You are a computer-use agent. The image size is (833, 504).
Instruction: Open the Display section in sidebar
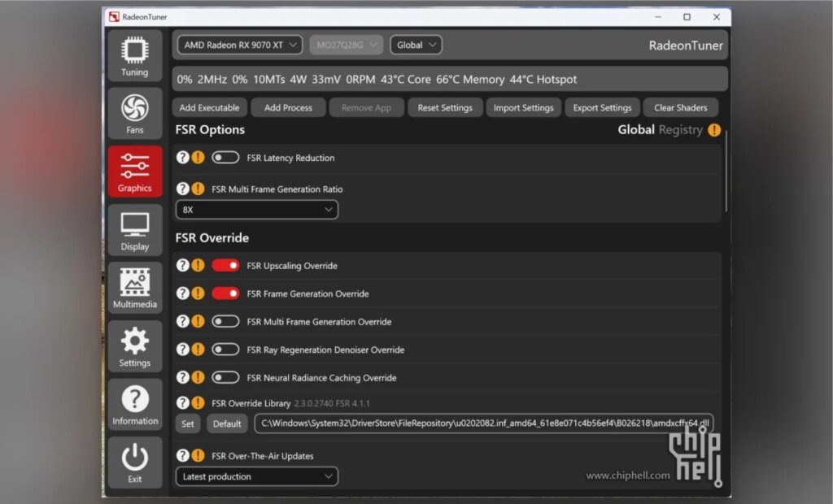click(134, 230)
